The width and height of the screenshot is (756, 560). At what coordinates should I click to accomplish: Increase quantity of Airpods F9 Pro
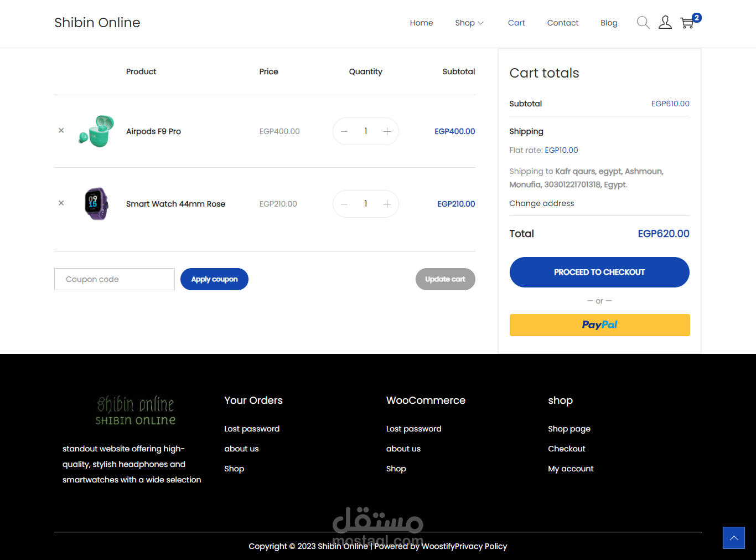(x=387, y=131)
